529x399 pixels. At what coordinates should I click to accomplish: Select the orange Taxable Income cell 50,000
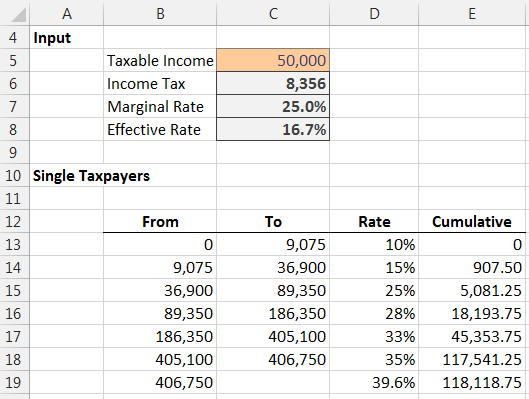pyautogui.click(x=273, y=60)
